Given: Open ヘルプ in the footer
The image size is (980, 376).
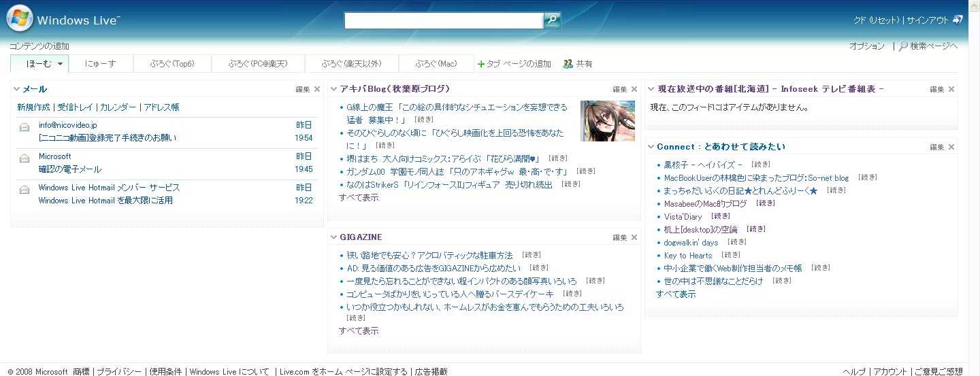Looking at the screenshot, I should [854, 371].
